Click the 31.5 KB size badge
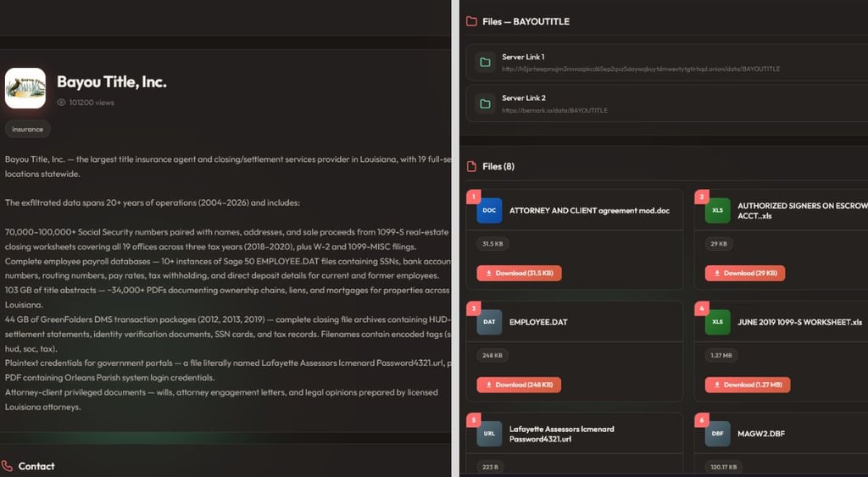Screen dimensions: 868x477 (x=492, y=244)
